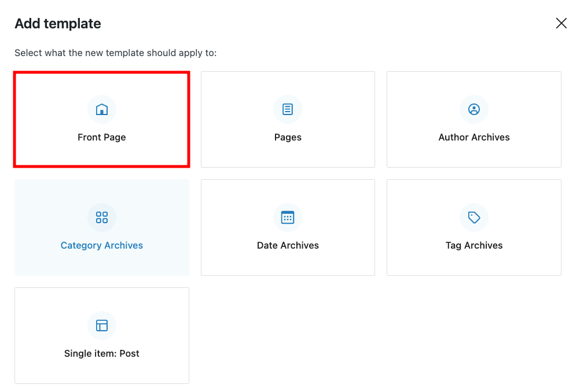Click the Tag Archives label text
The height and width of the screenshot is (392, 580).
474,245
